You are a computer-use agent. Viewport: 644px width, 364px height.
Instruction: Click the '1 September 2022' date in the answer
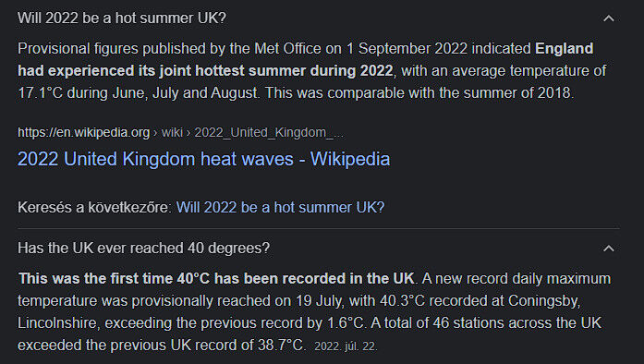pos(407,48)
